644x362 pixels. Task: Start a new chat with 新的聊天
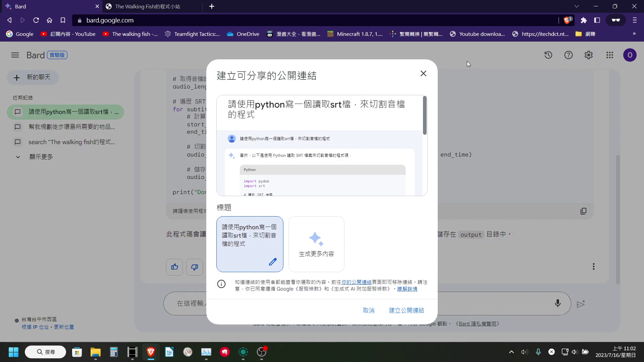point(33,77)
